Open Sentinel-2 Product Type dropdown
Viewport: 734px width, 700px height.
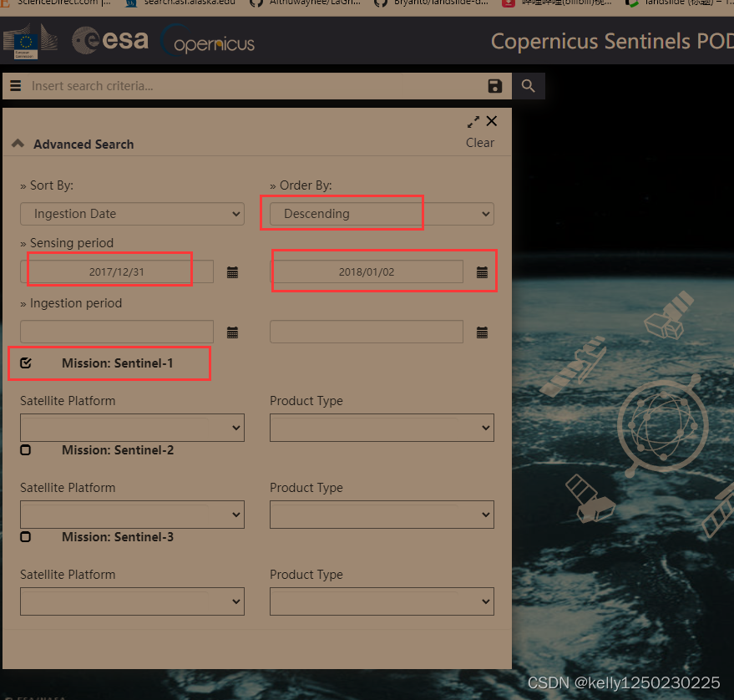coord(382,515)
